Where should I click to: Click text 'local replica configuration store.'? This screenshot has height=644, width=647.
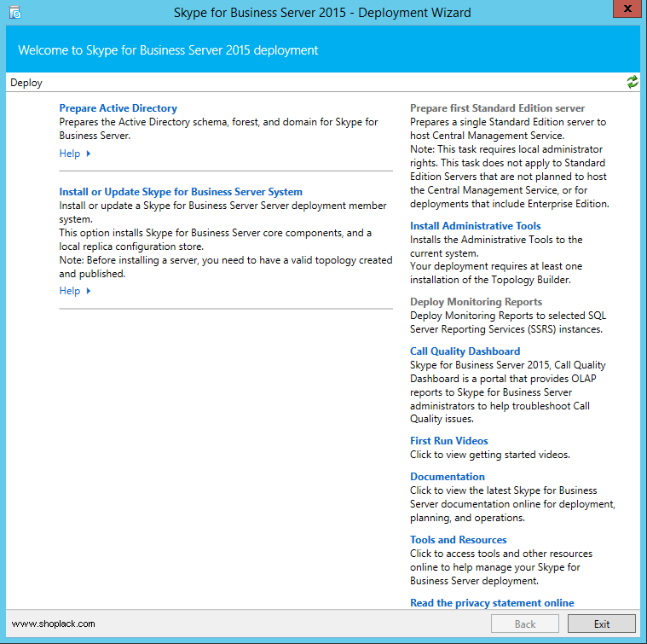click(131, 247)
